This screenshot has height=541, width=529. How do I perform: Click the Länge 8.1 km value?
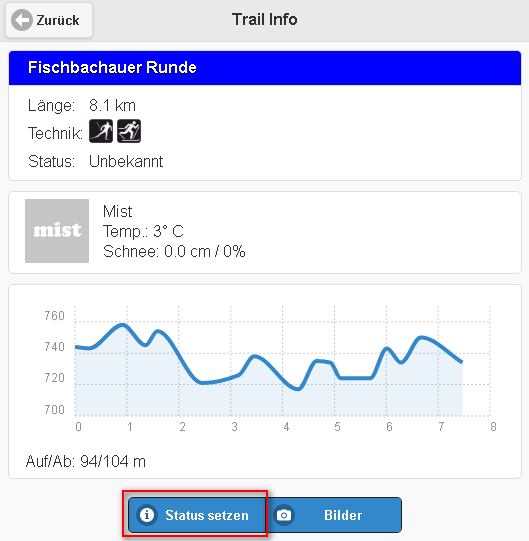click(x=112, y=106)
